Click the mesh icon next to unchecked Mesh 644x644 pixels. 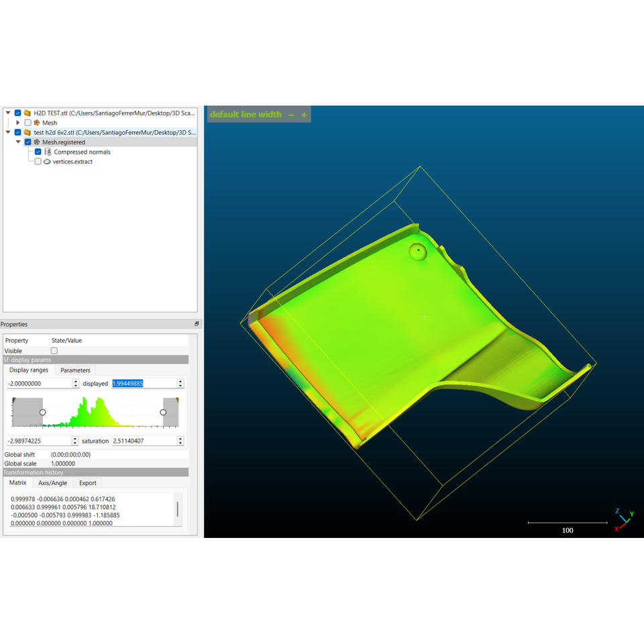pos(37,123)
